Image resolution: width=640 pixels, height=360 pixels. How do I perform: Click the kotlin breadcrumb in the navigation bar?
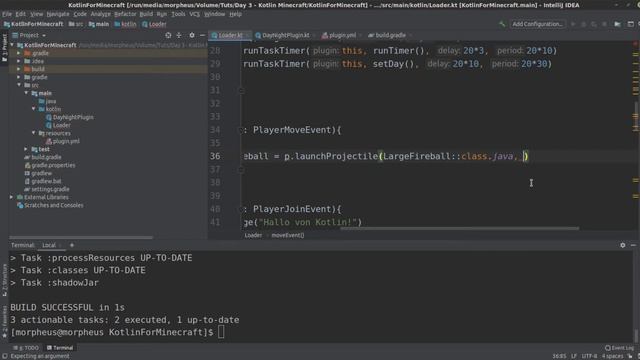(x=125, y=24)
